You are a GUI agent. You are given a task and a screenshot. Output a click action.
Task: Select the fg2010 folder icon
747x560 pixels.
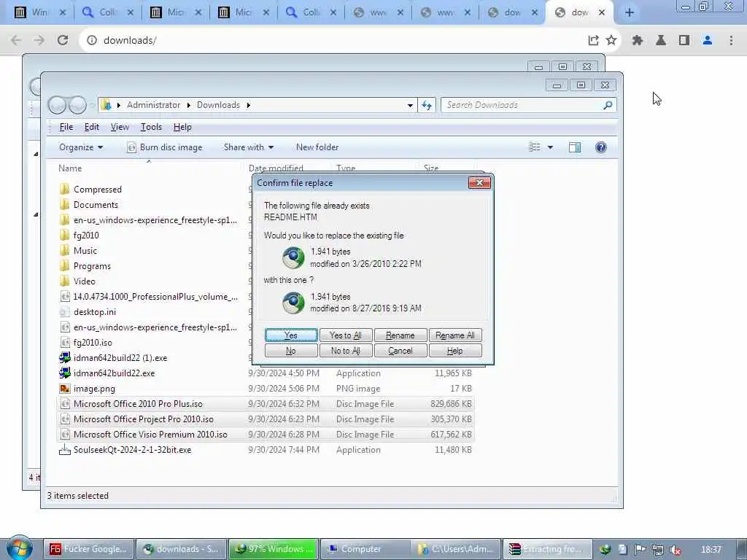[65, 235]
